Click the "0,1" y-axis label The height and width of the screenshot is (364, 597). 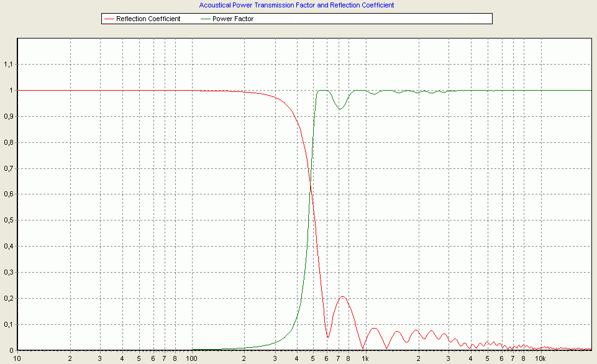point(8,324)
